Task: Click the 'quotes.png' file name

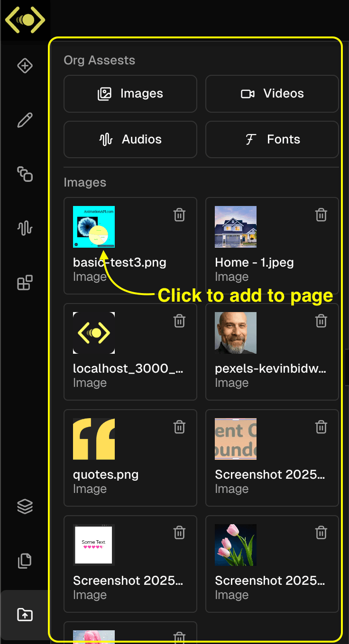Action: [106, 474]
